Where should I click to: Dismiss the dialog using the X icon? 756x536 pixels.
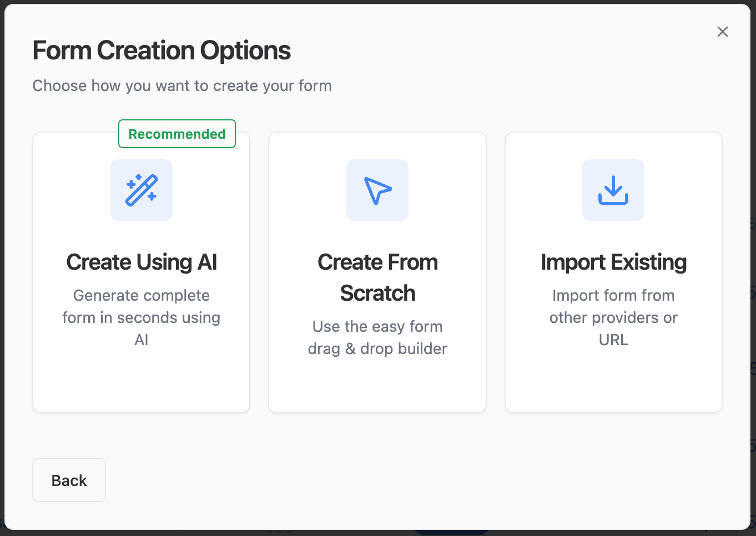[723, 32]
